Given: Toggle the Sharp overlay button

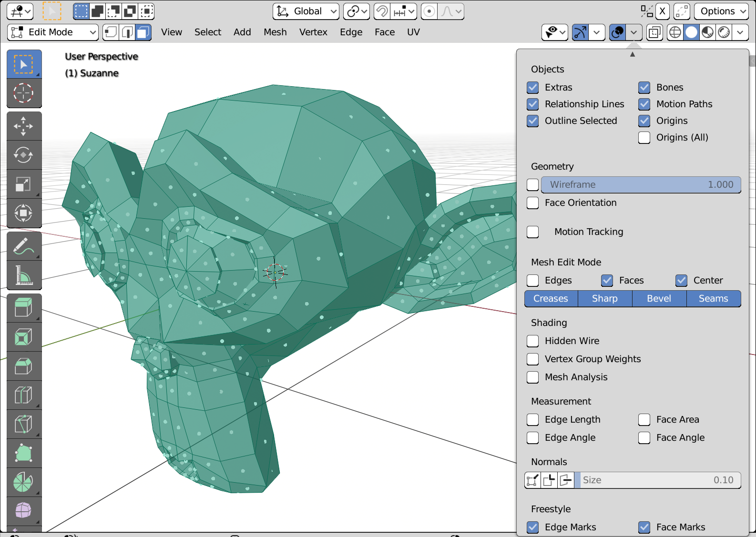Looking at the screenshot, I should 605,298.
